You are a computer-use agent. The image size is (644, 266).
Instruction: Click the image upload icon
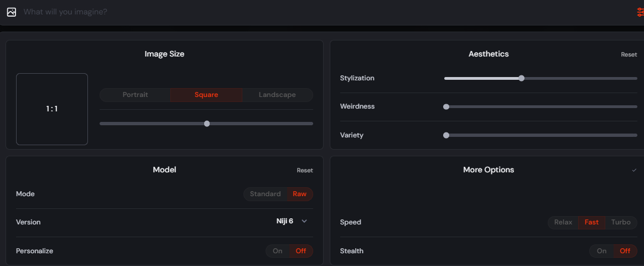pos(12,12)
